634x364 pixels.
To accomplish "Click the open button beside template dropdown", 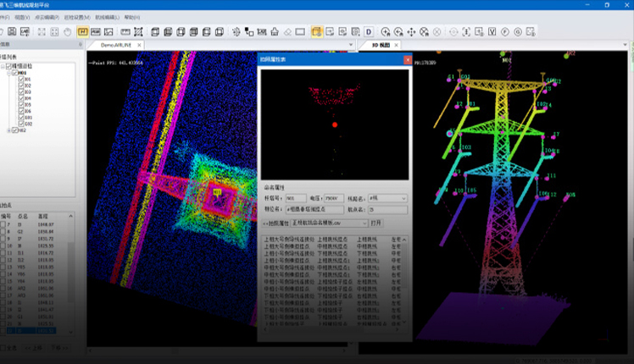I will (376, 223).
